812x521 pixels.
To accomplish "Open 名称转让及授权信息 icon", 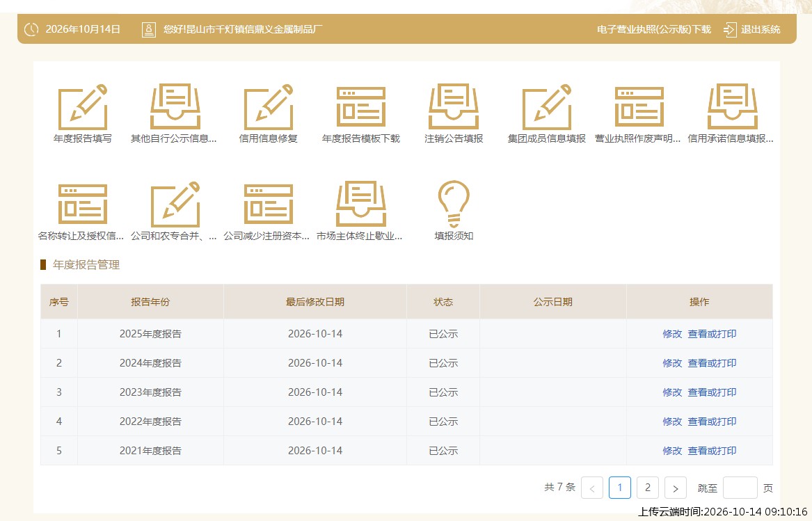I will 82,204.
